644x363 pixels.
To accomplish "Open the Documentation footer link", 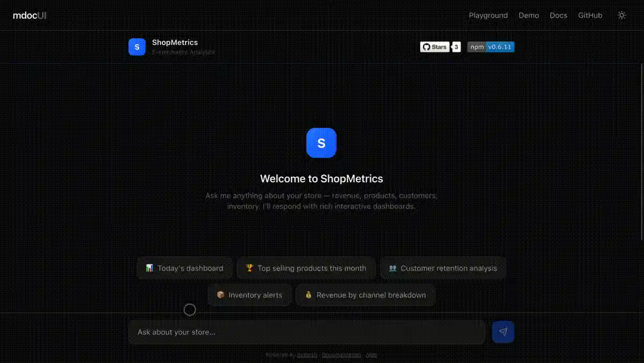I will coord(341,354).
